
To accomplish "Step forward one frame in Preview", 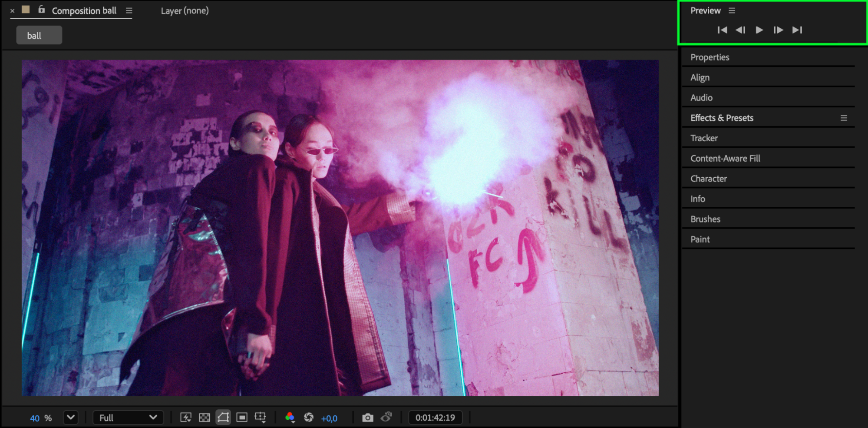I will coord(778,30).
